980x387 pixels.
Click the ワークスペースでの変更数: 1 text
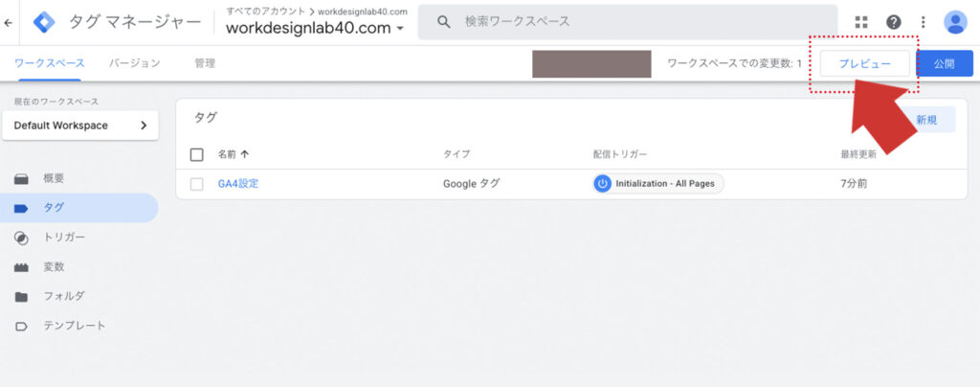coord(734,64)
